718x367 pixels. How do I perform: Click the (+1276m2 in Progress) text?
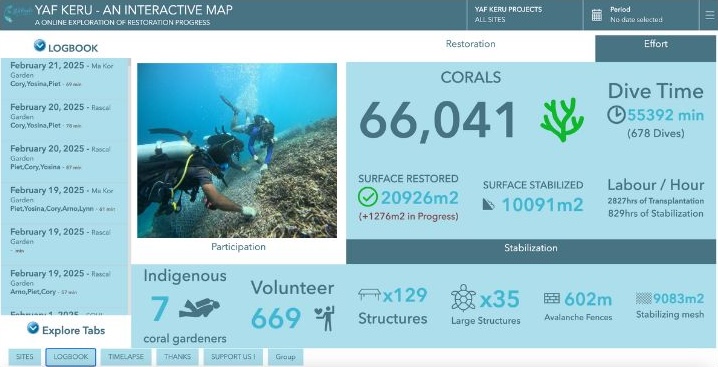[408, 217]
